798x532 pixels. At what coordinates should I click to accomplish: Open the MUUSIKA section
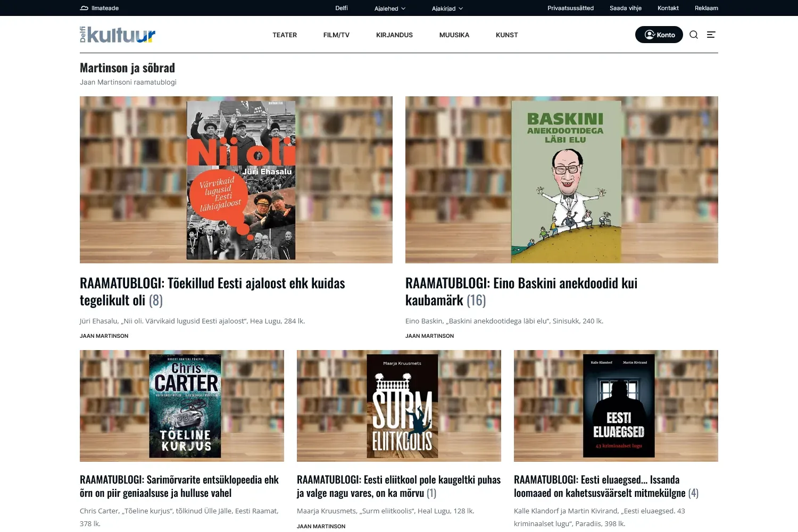click(454, 35)
